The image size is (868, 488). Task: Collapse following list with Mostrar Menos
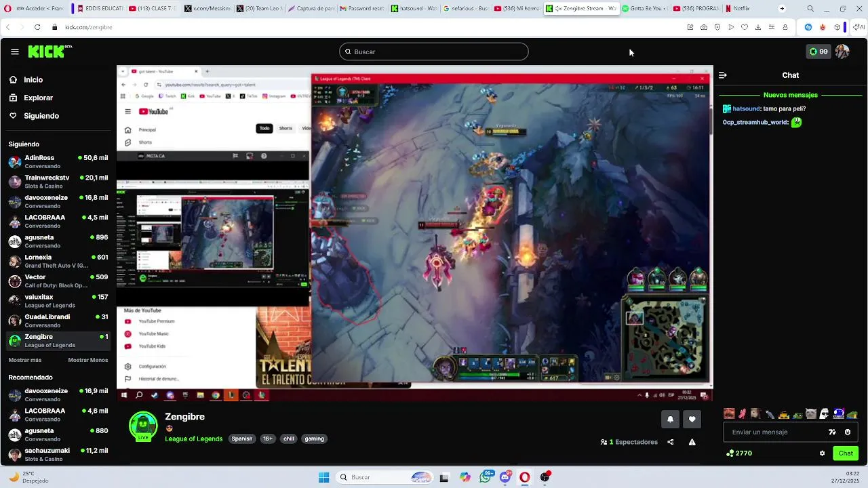(x=87, y=360)
